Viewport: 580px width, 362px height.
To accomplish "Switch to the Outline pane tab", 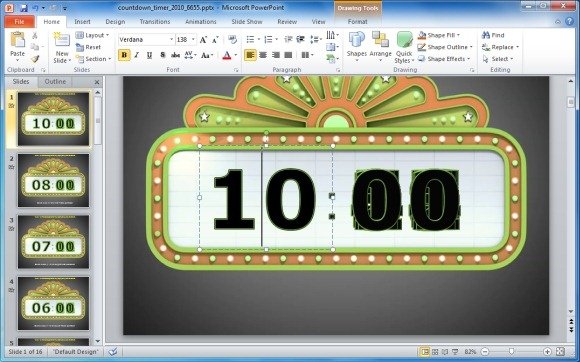I will (55, 81).
